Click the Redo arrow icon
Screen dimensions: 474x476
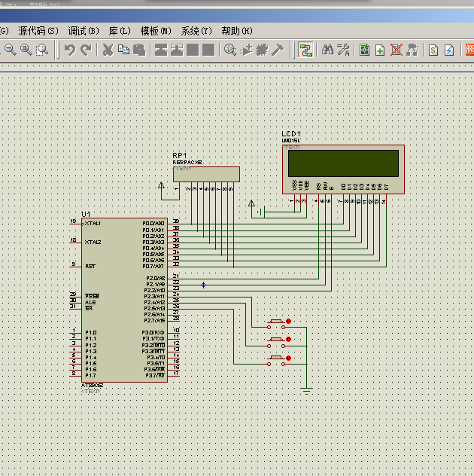coord(86,50)
